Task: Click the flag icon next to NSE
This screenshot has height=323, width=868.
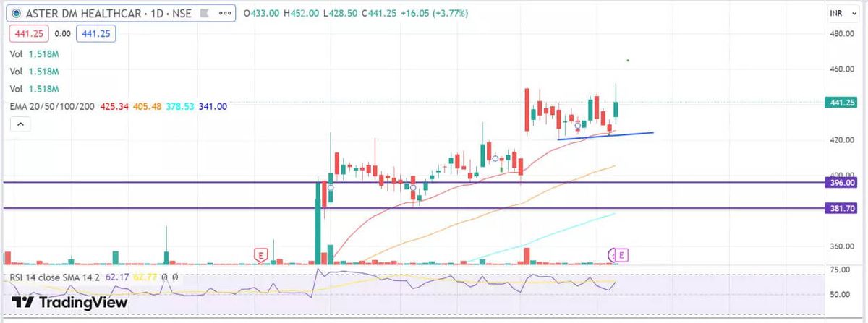Action: [x=205, y=13]
